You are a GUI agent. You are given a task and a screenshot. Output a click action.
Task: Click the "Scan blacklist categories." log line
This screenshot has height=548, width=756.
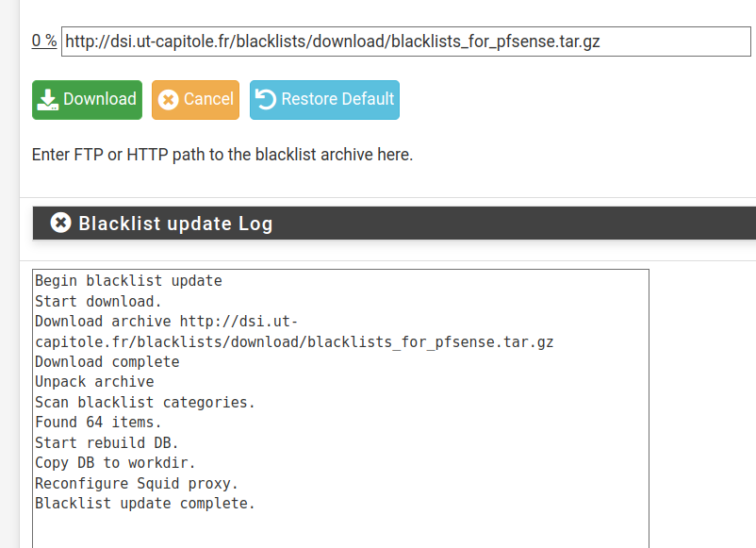pyautogui.click(x=145, y=403)
